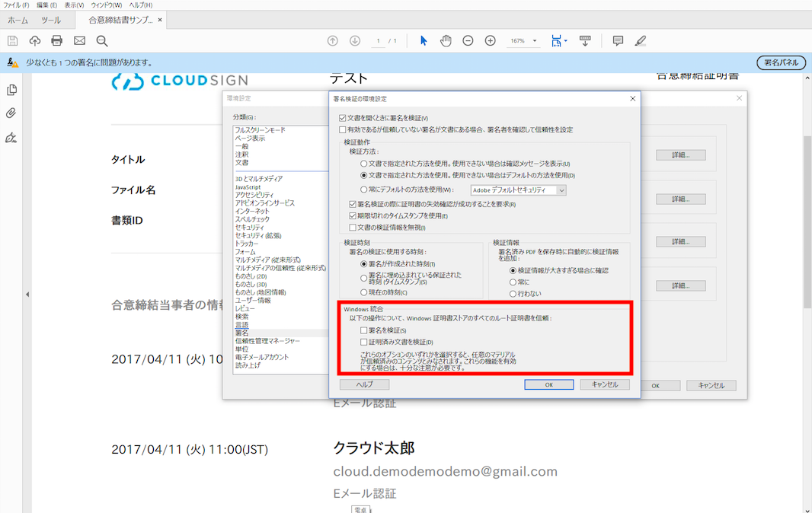Open page thumbnails panel in sidebar

click(11, 90)
